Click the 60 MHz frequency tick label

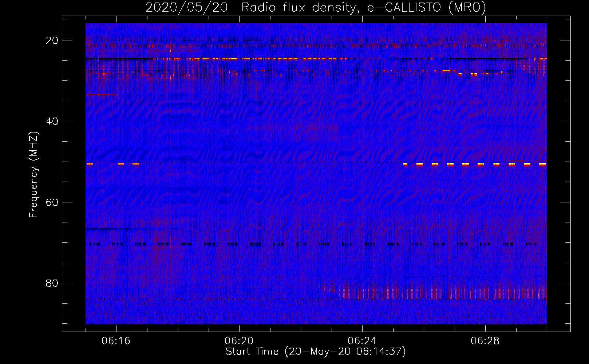pyautogui.click(x=52, y=202)
